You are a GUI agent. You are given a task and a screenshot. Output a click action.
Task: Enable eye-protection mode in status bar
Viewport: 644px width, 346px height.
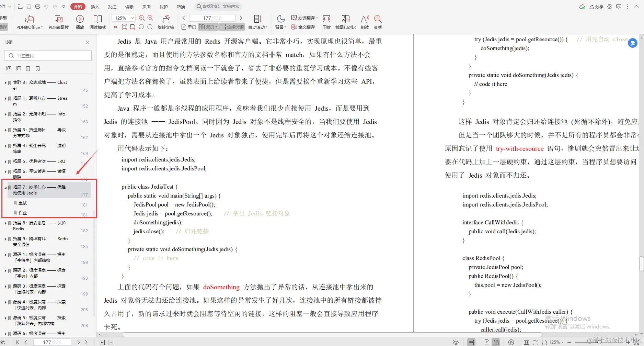(x=456, y=342)
